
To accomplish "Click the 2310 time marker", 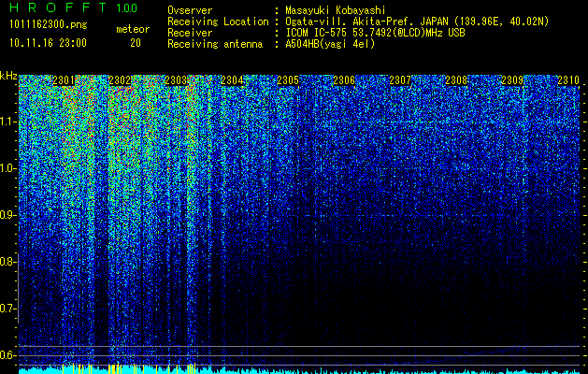I will (x=568, y=80).
